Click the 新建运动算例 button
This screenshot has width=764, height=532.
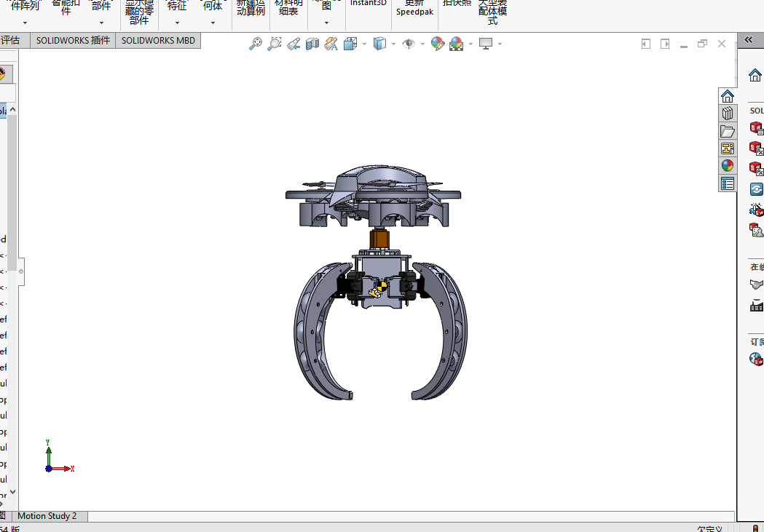tap(251, 8)
